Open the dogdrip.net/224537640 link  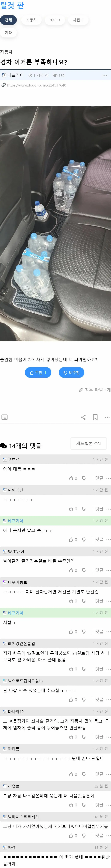pos(37,85)
